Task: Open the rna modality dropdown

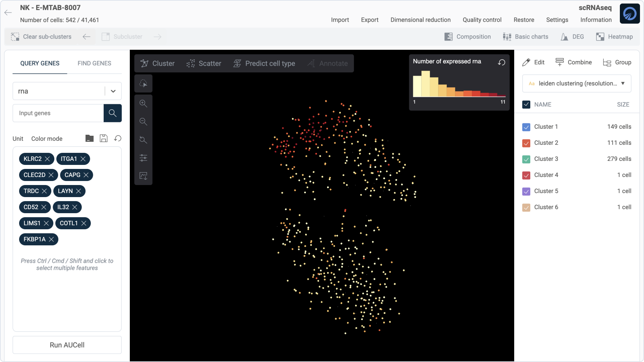Action: (x=113, y=91)
